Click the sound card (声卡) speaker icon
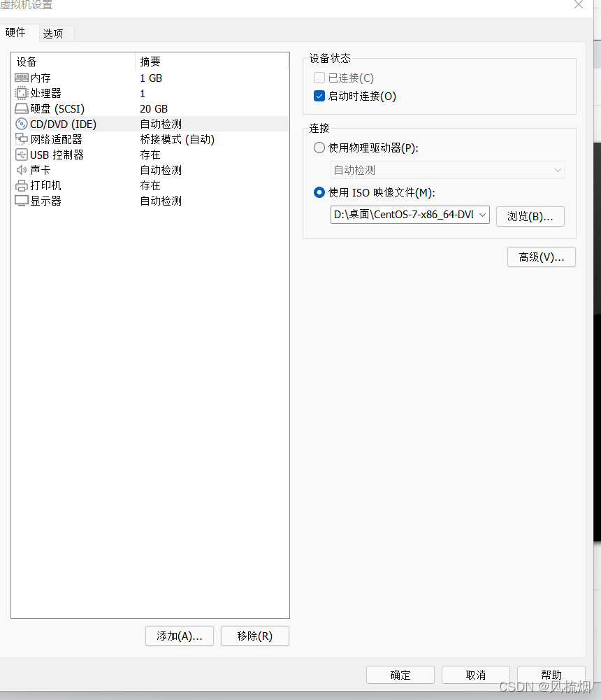The image size is (601, 700). [22, 170]
